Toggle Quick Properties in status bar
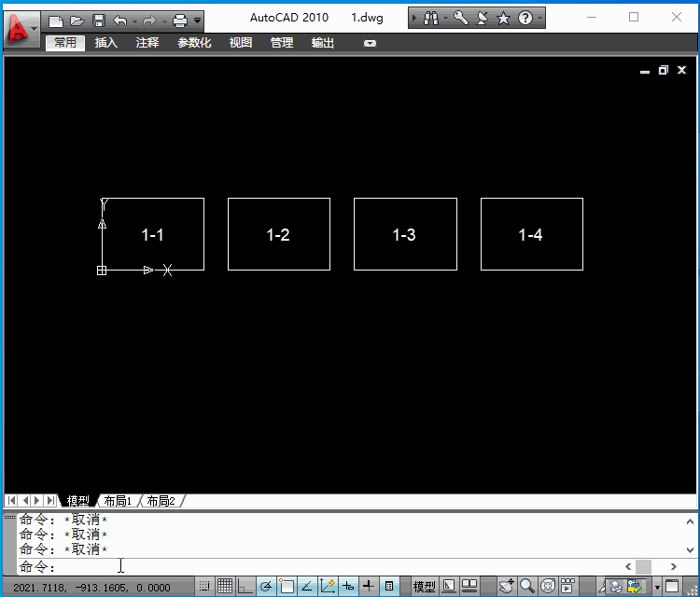The image size is (700, 597). click(x=389, y=586)
